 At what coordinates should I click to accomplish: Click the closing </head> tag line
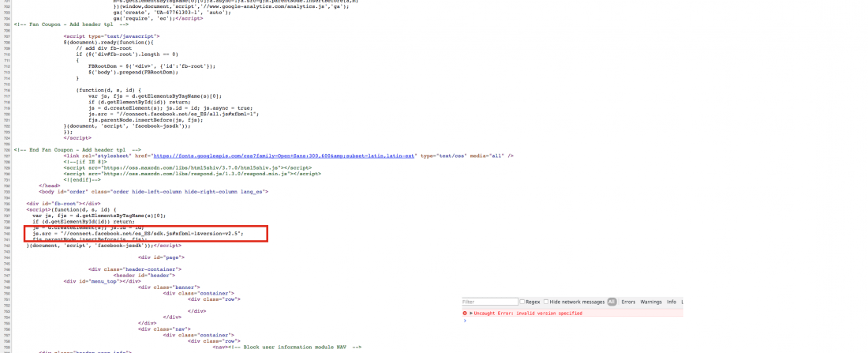pyautogui.click(x=49, y=186)
